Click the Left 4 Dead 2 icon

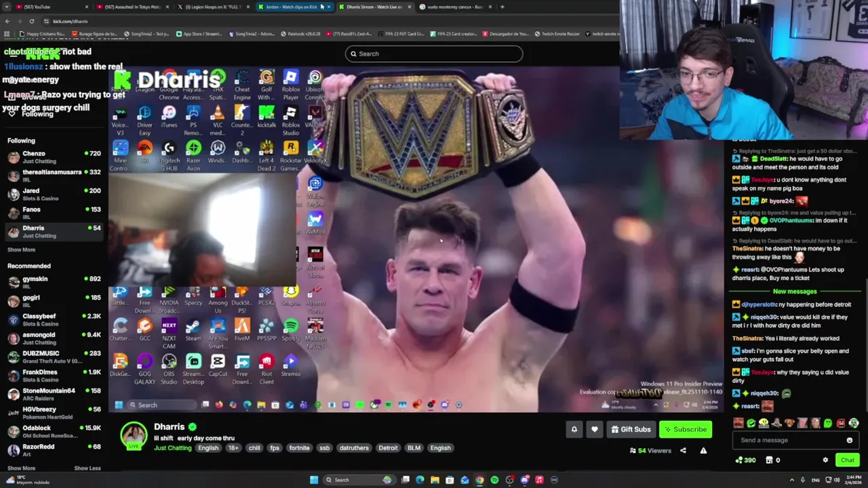pos(267,156)
